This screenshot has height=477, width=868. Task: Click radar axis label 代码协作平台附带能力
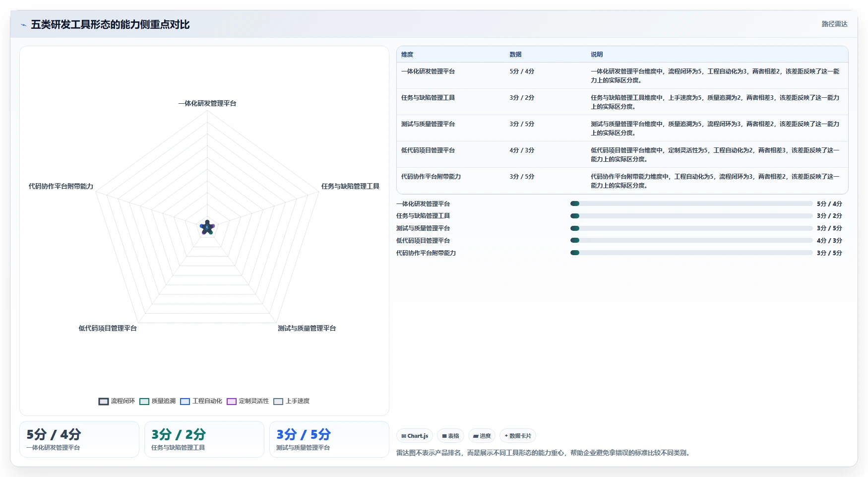61,186
